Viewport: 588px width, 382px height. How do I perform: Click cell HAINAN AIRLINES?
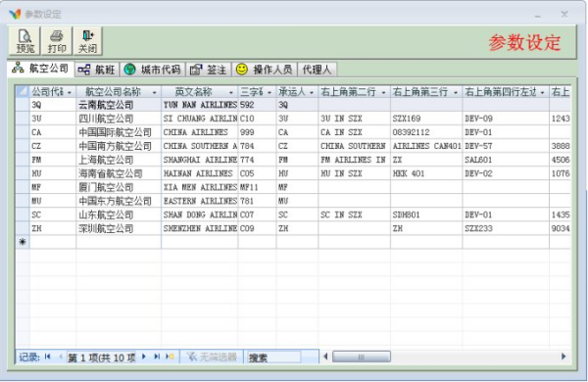pyautogui.click(x=200, y=173)
